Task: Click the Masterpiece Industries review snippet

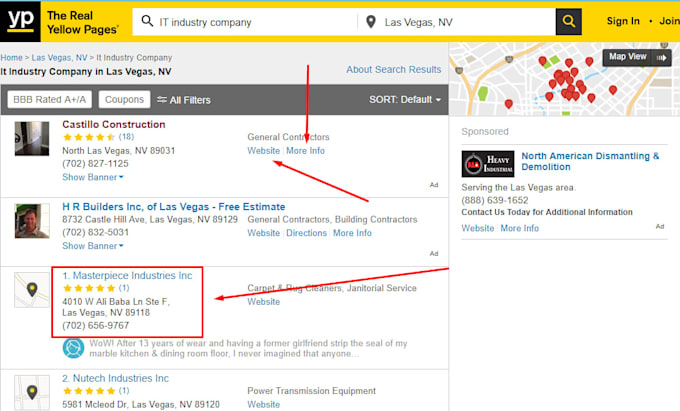Action: [248, 348]
